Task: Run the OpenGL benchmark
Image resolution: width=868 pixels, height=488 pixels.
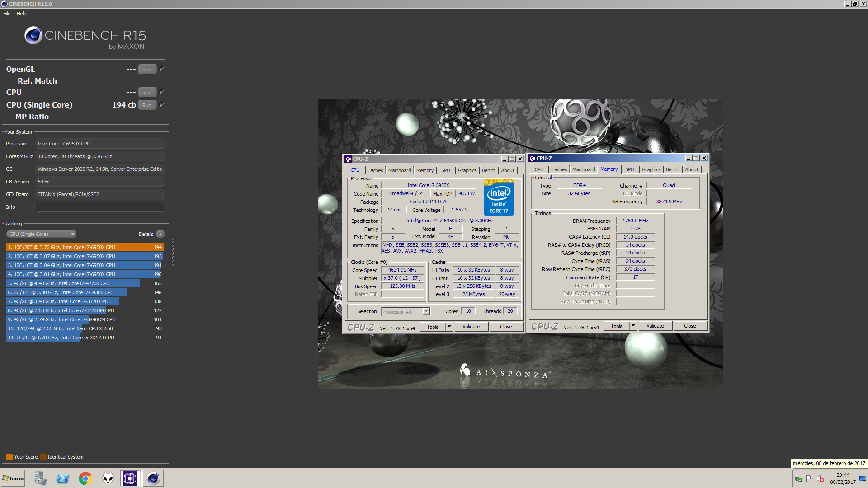Action: point(147,69)
